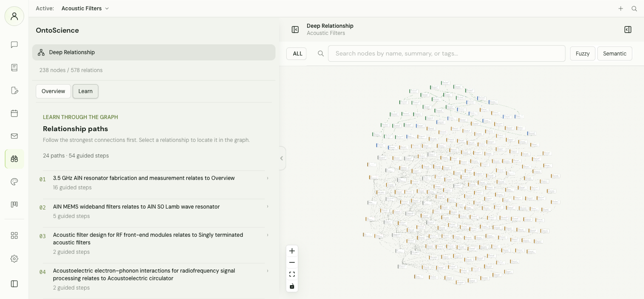Open the kanban board icon in sidebar
644x299 pixels.
point(14,205)
